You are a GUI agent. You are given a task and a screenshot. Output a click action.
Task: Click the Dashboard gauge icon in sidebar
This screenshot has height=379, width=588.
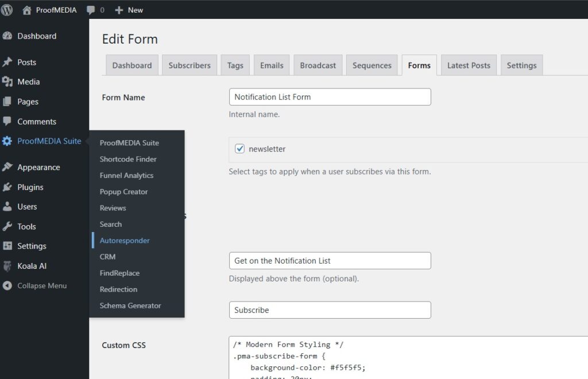coord(7,36)
